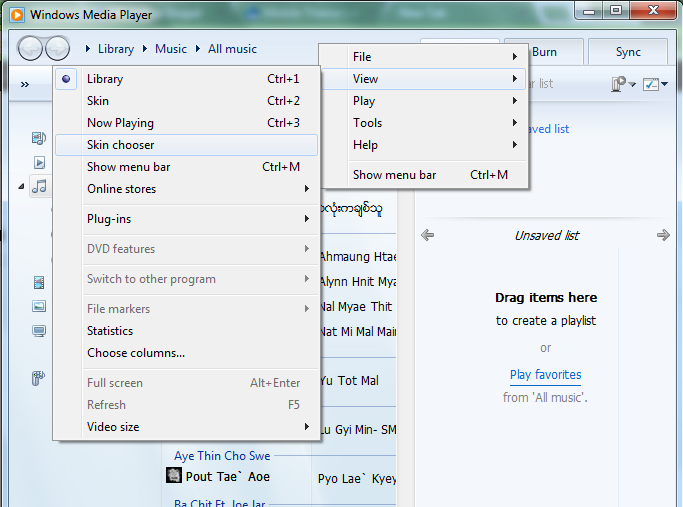Screen dimensions: 683x507
Task: Open the portable device icon in sidebar
Action: coord(38,378)
